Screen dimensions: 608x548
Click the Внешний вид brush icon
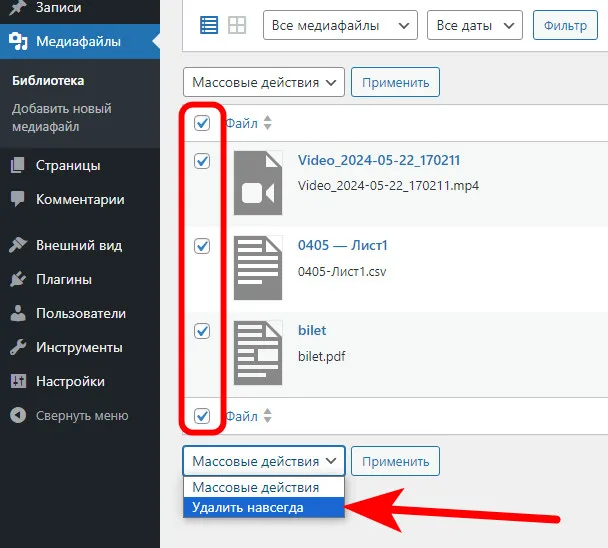click(18, 245)
